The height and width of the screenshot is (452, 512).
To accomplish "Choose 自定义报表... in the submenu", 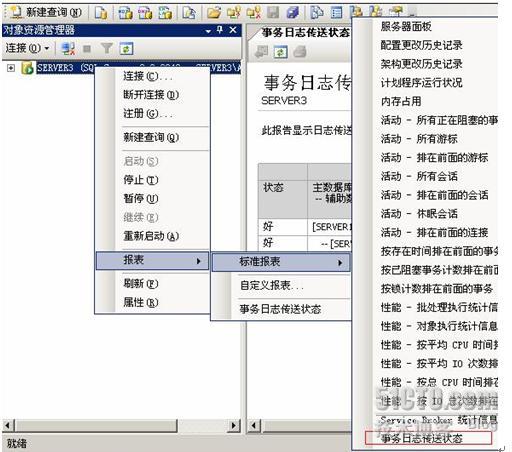I will 281,286.
